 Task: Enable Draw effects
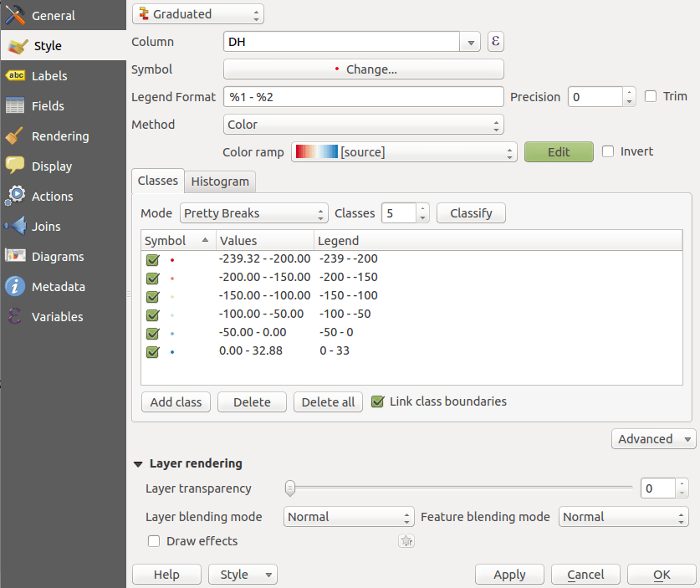click(x=153, y=541)
